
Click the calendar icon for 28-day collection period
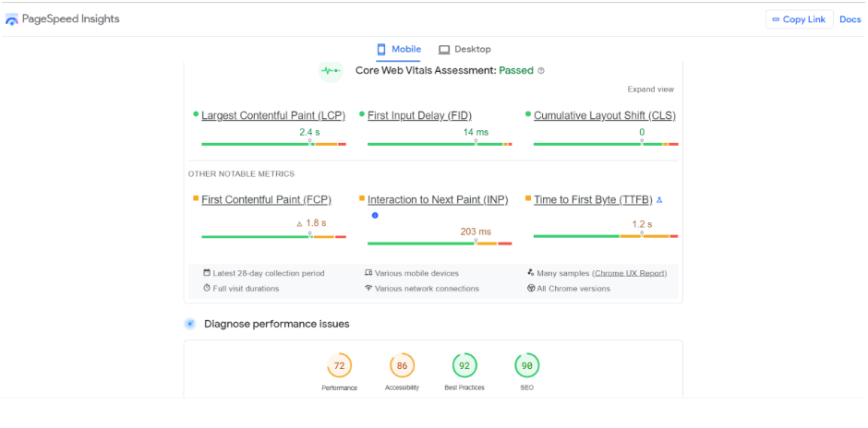(207, 273)
